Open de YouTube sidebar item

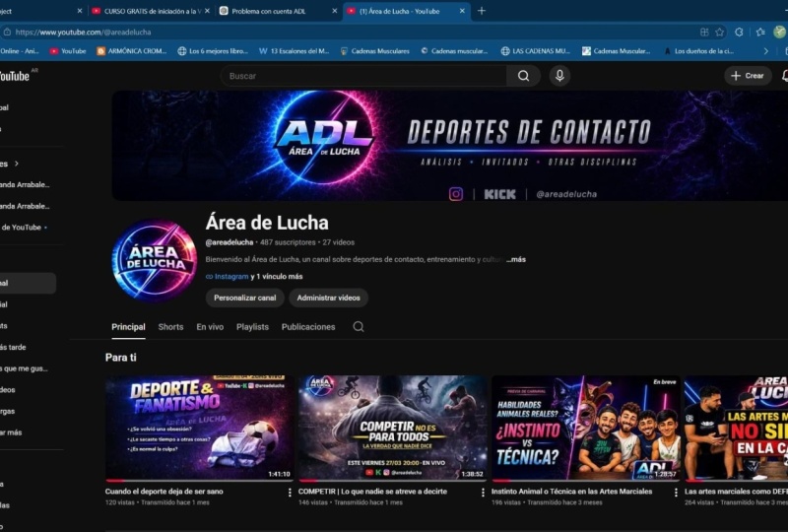[23, 228]
